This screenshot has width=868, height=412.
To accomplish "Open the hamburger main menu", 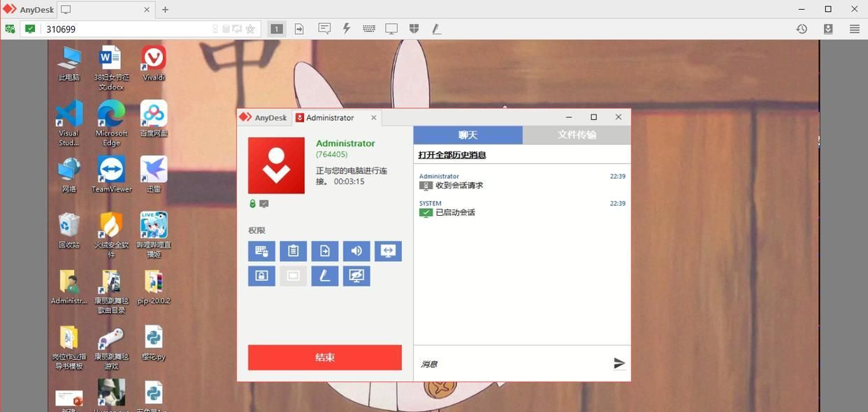I will click(855, 29).
